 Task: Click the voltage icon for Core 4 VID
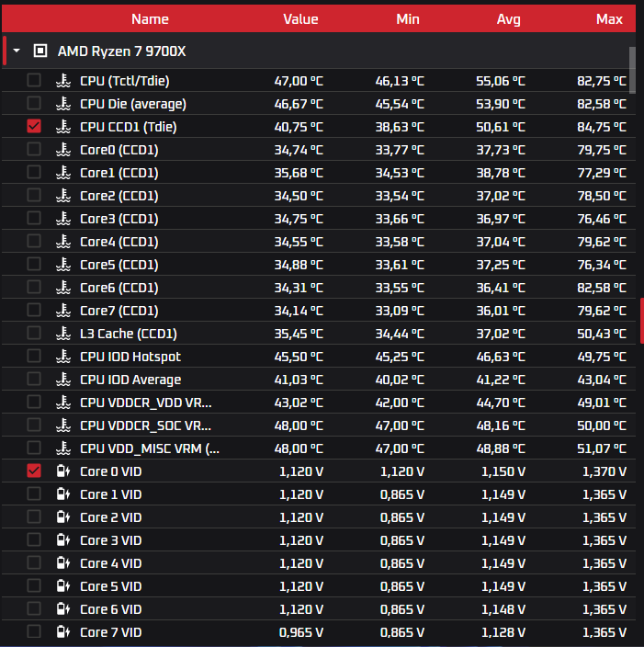tap(63, 563)
